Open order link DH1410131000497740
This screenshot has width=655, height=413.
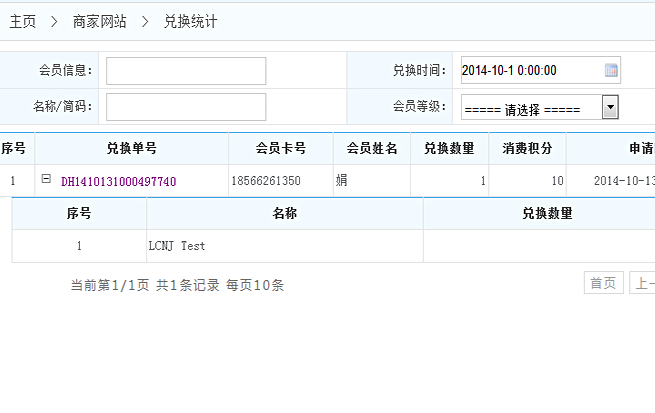pos(118,182)
